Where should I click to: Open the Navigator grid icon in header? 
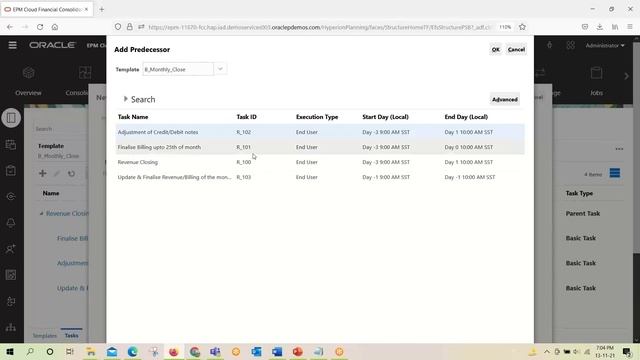(x=571, y=45)
